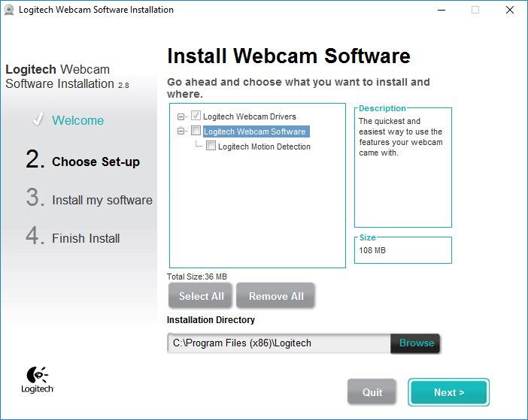Browse for an installation directory

(416, 343)
